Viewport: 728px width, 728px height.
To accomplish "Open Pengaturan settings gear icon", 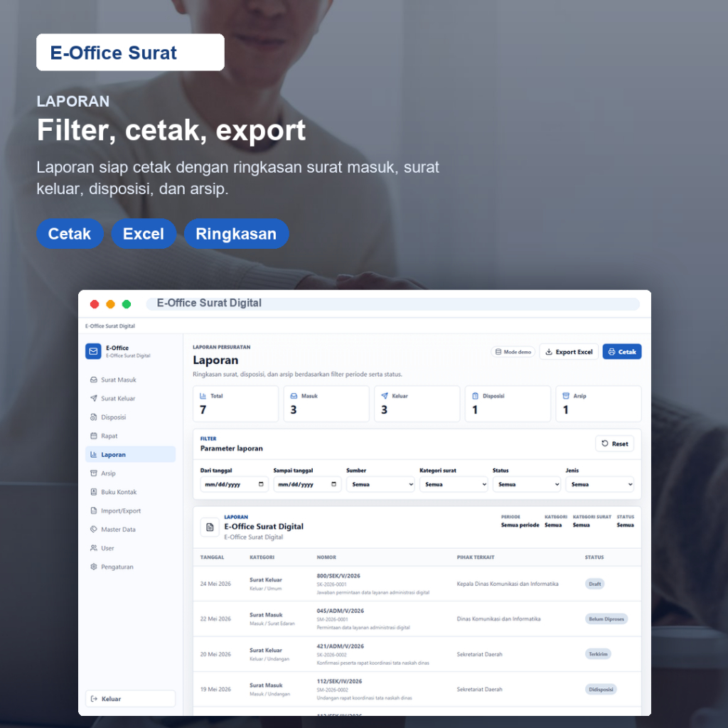I will click(93, 567).
